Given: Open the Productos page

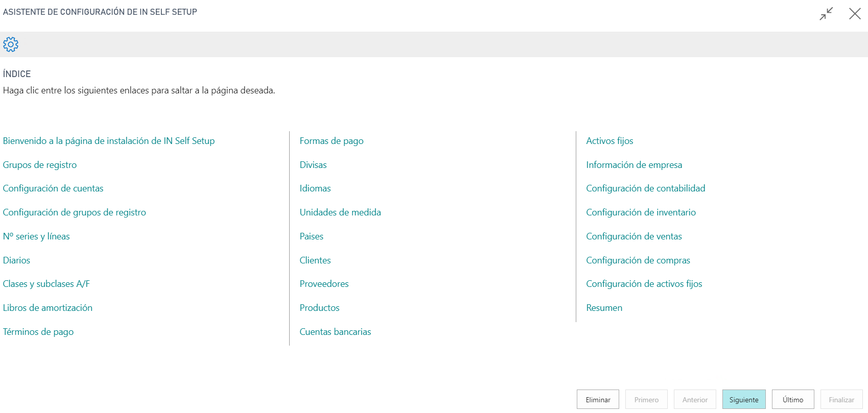Looking at the screenshot, I should click(320, 308).
